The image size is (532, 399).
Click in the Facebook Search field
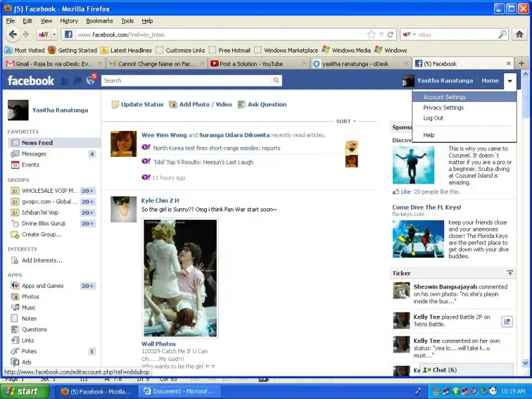(x=186, y=80)
